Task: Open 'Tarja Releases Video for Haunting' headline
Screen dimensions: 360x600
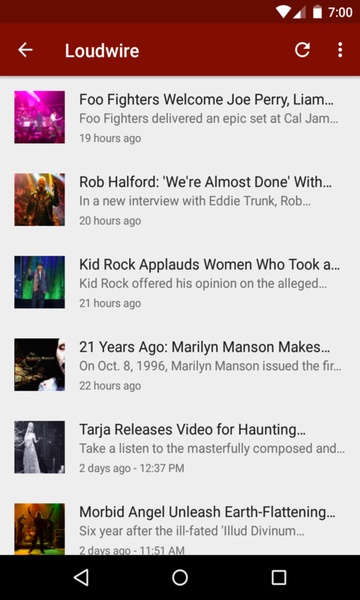Action: (x=192, y=429)
